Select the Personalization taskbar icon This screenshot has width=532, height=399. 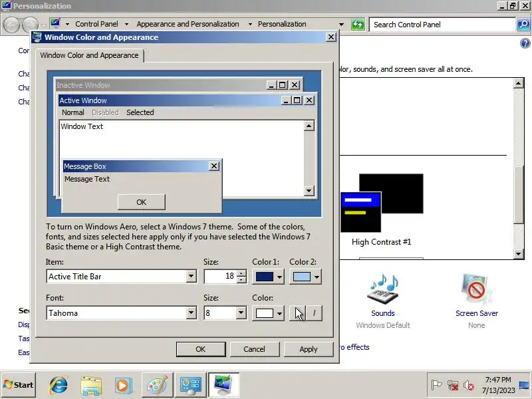click(x=223, y=385)
